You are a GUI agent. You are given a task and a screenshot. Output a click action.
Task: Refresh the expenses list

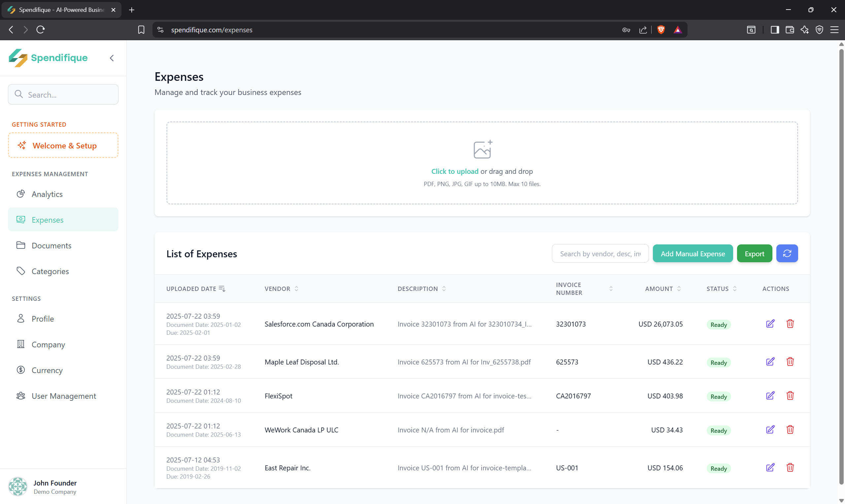pyautogui.click(x=788, y=253)
